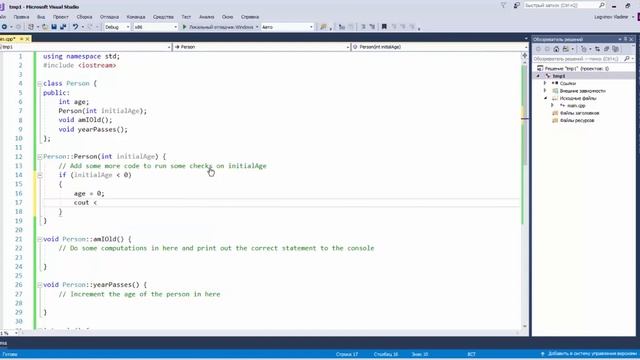Open the Справка menu
The height and width of the screenshot is (360, 640).
(x=250, y=17)
